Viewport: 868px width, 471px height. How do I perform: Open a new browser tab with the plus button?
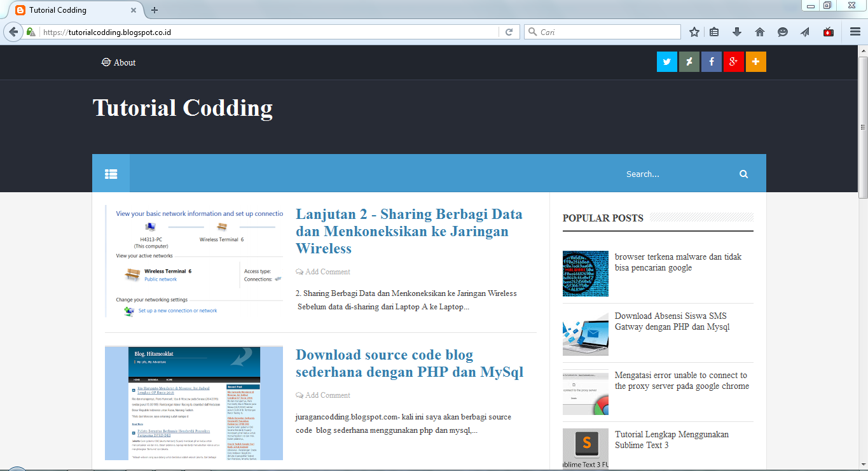tap(155, 10)
